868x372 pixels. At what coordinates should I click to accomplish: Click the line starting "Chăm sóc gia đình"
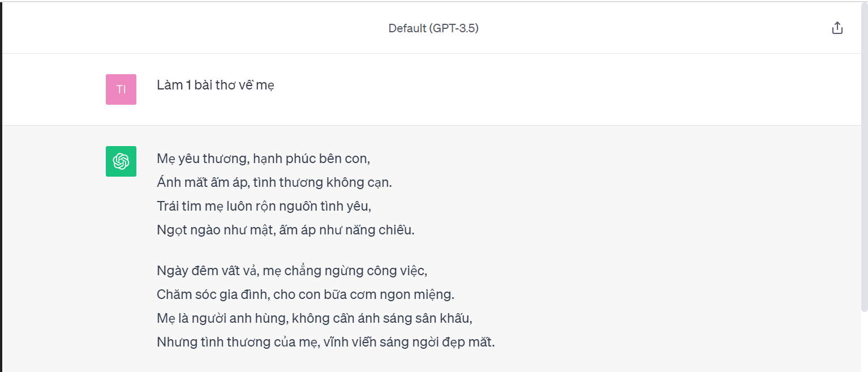tap(306, 294)
